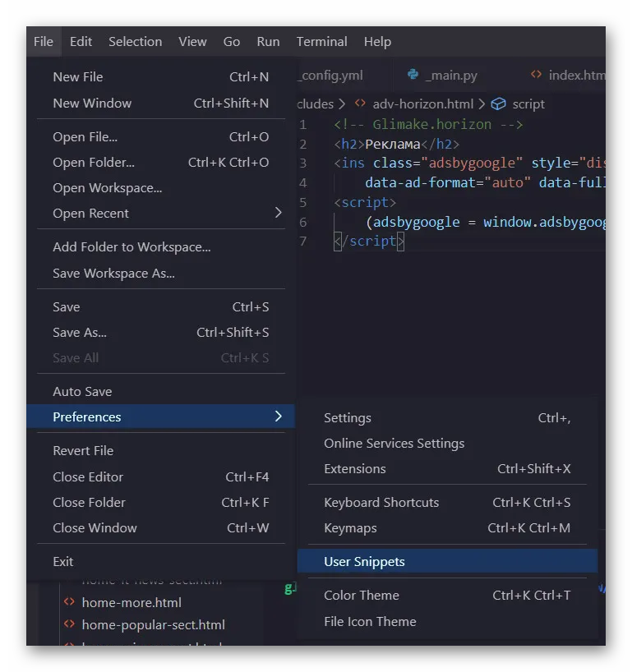Image resolution: width=632 pixels, height=672 pixels.
Task: Click Close Folder entry
Action: click(161, 502)
